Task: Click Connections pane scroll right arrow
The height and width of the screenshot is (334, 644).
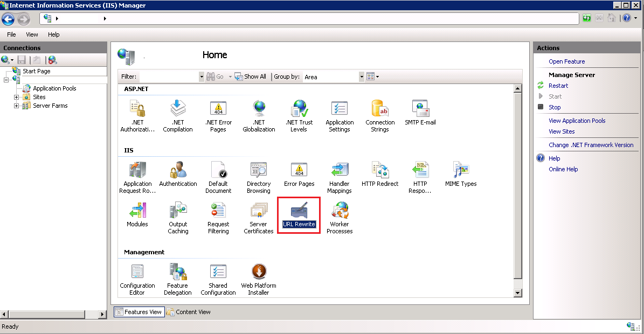Action: (102, 314)
